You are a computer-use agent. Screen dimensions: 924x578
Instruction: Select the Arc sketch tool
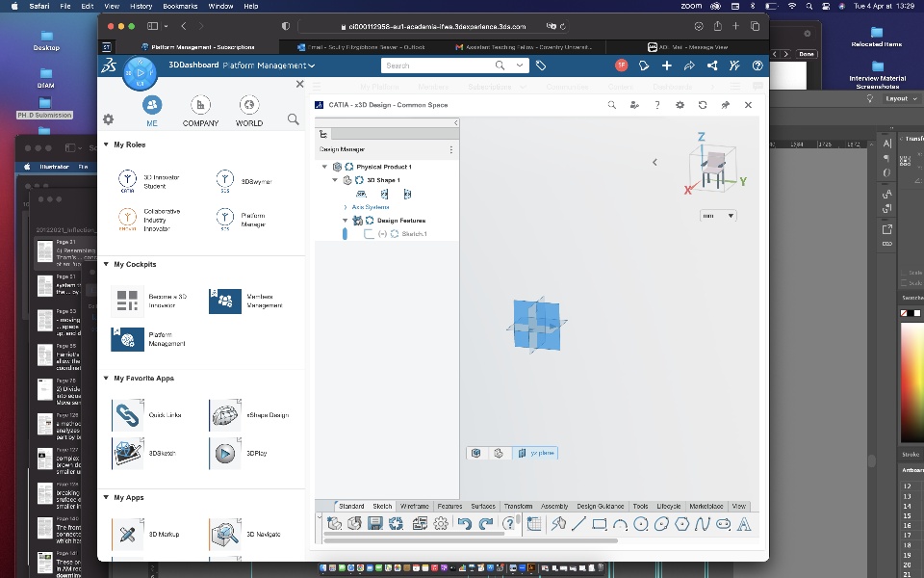(620, 524)
